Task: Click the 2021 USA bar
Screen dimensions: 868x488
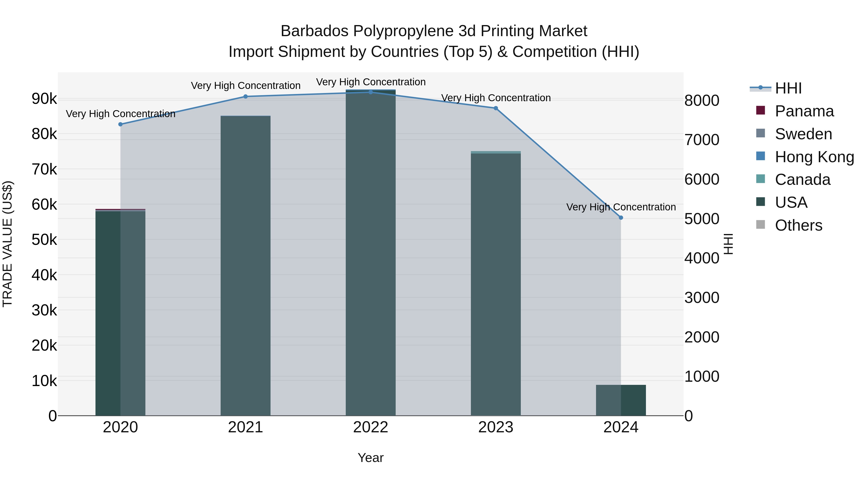Action: point(246,266)
